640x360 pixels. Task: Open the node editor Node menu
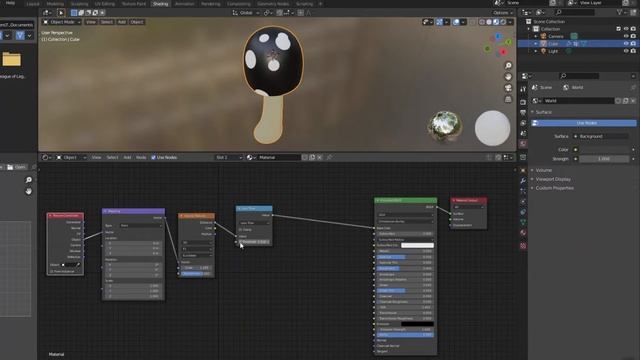coord(141,157)
